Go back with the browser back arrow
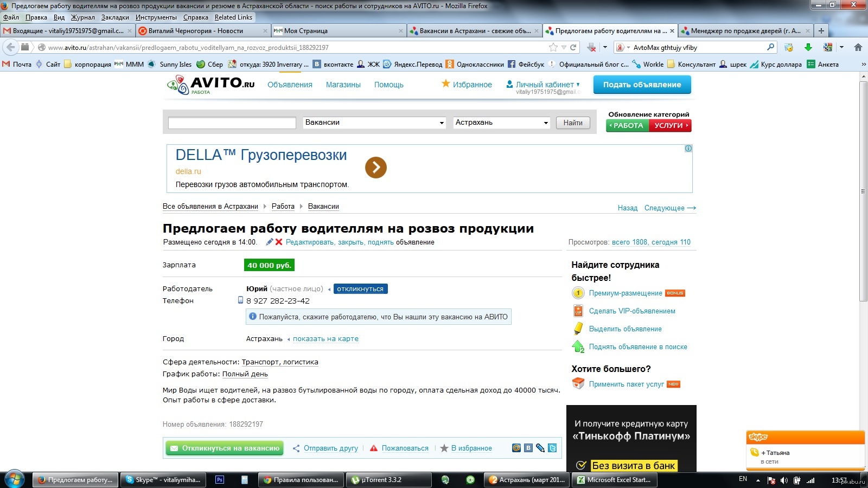The height and width of the screenshot is (488, 868). click(x=11, y=47)
